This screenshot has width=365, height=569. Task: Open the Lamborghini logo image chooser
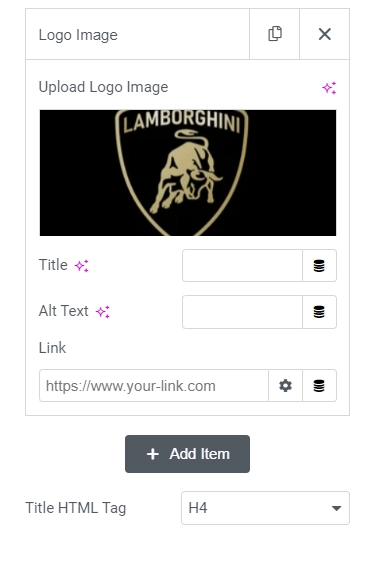click(x=188, y=173)
